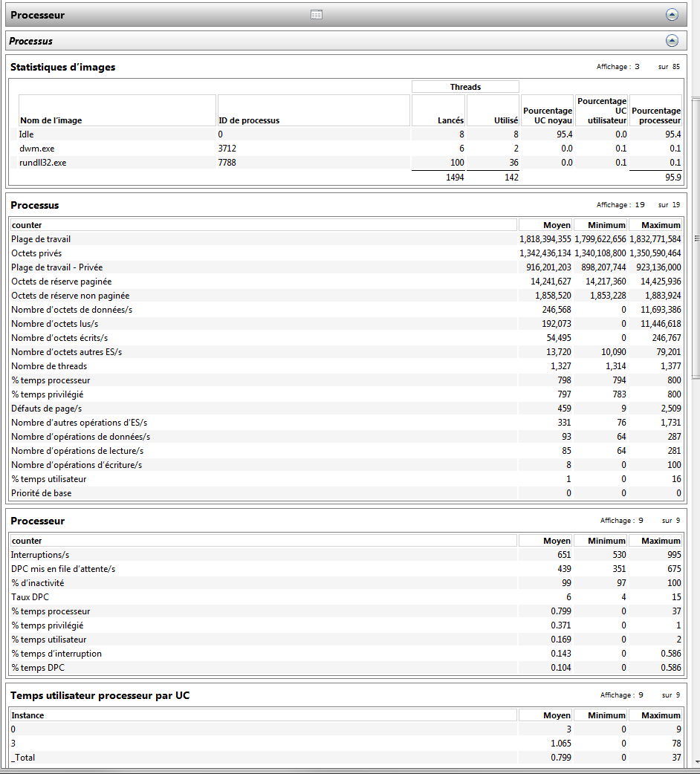Click the 'Pourcentage processeur' column header

[x=655, y=111]
